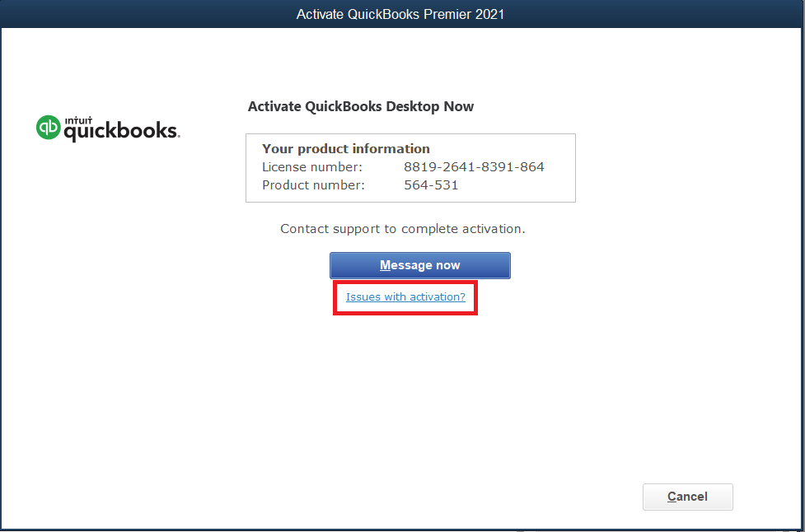Cancel the activation dialog
Viewport: 805px width, 532px height.
click(687, 497)
